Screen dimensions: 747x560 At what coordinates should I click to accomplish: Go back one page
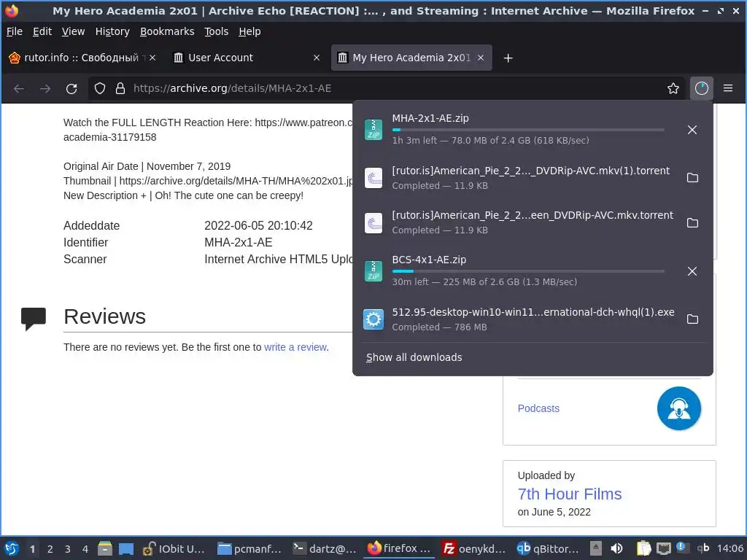click(x=19, y=88)
